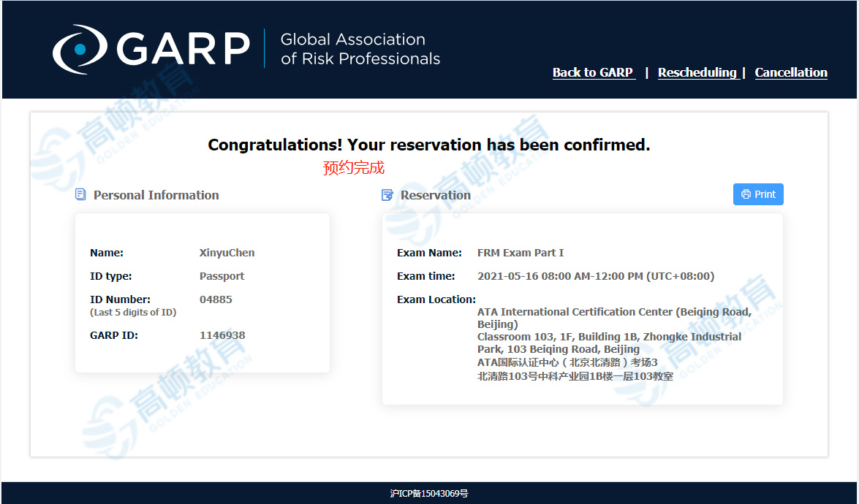Open the Rescheduling link
The width and height of the screenshot is (859, 504).
click(697, 72)
